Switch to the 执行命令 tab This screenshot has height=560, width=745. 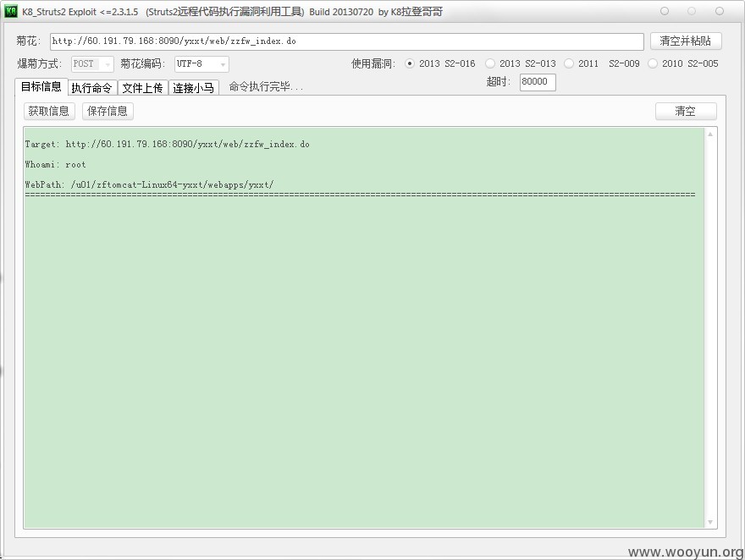(x=91, y=88)
